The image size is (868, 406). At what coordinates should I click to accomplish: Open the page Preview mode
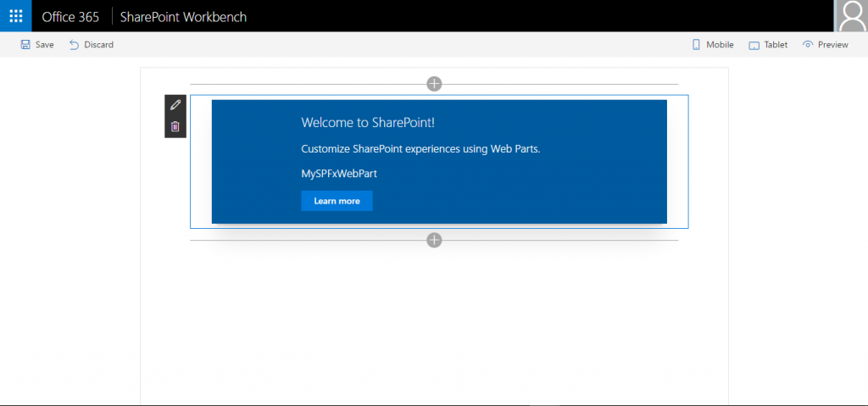(826, 45)
